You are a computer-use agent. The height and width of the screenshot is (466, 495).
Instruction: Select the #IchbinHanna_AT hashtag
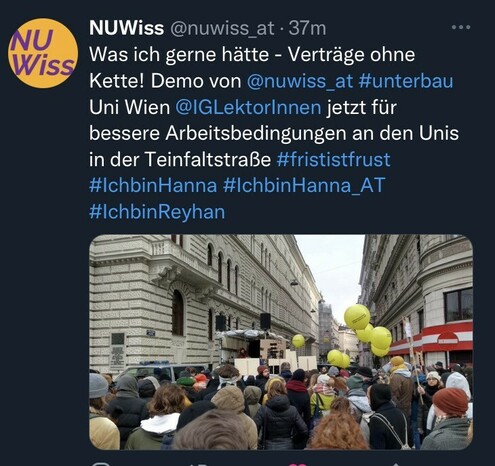[304, 186]
